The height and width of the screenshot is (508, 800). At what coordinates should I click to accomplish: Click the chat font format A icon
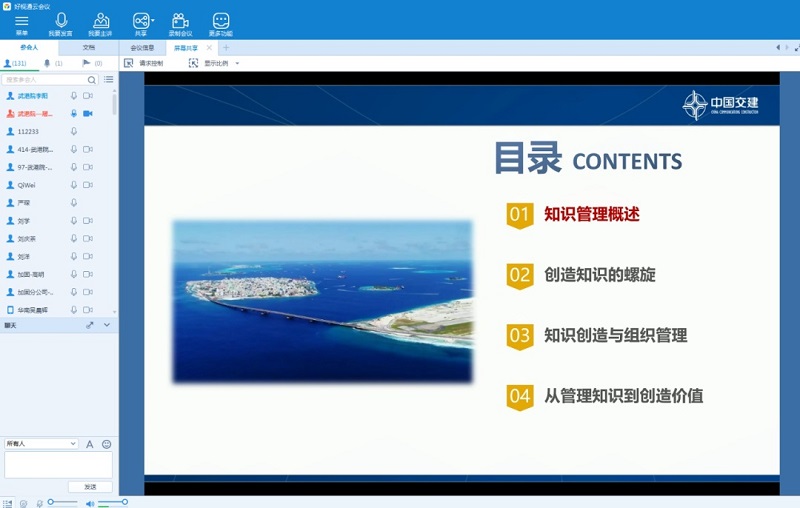89,444
